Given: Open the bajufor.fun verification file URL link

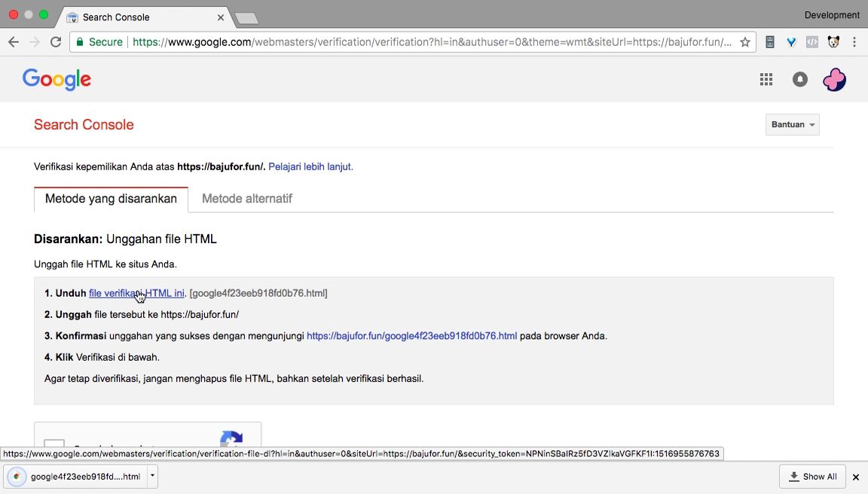Looking at the screenshot, I should coord(411,336).
